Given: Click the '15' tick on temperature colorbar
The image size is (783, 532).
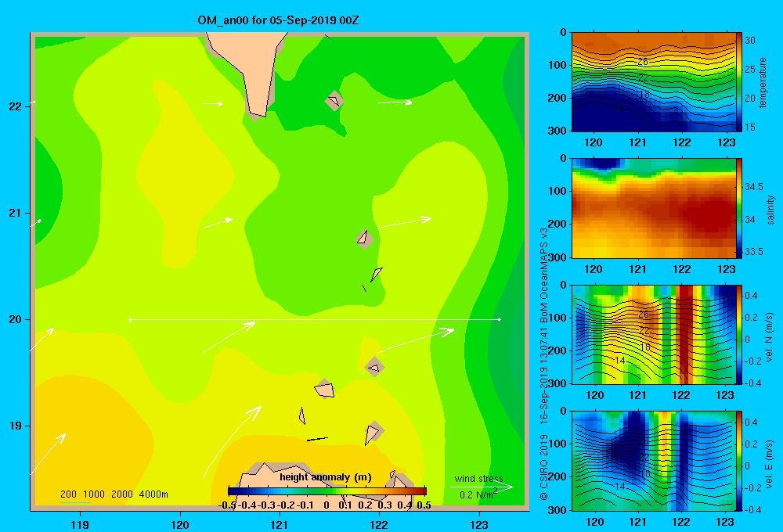Looking at the screenshot, I should [x=749, y=128].
